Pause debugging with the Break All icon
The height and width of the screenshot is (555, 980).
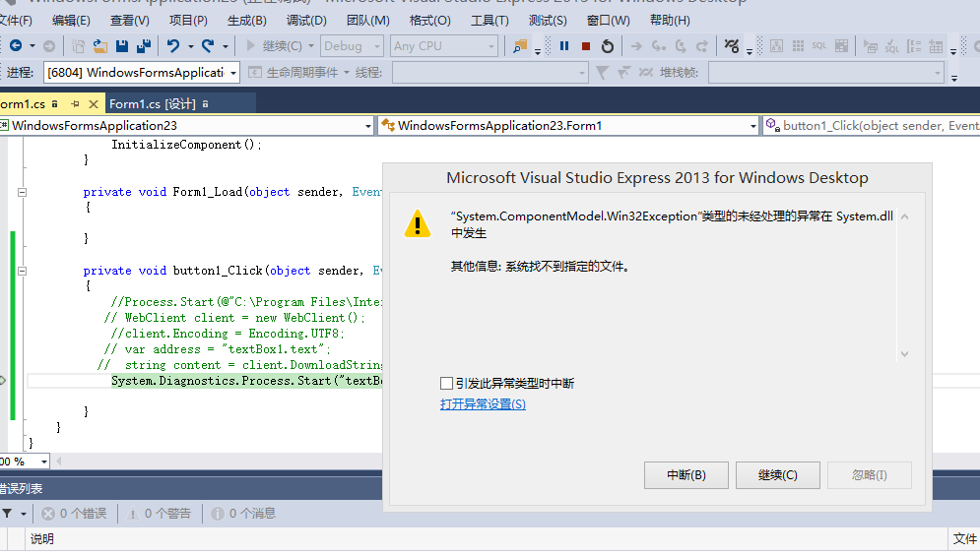click(x=564, y=45)
